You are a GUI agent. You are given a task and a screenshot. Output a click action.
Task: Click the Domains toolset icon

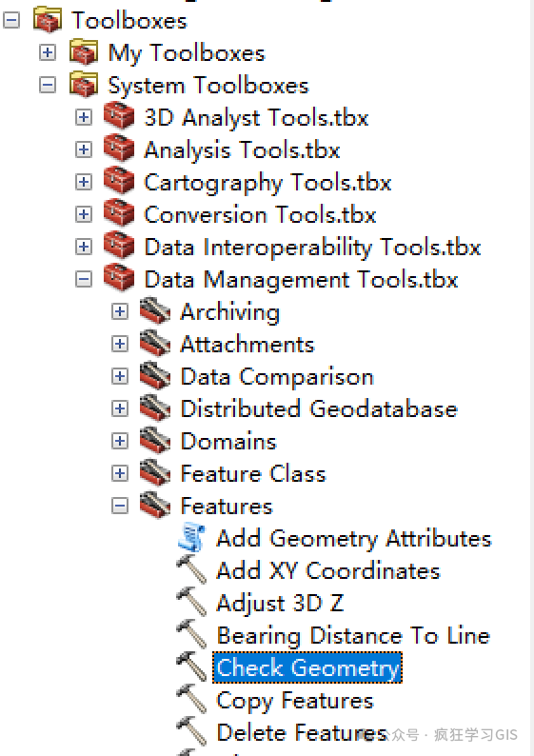[x=155, y=440]
